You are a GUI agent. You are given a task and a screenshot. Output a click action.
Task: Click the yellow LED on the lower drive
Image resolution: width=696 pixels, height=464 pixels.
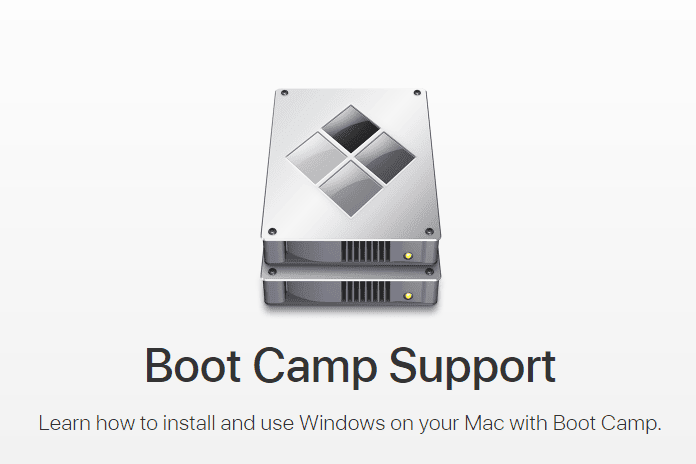tap(408, 296)
